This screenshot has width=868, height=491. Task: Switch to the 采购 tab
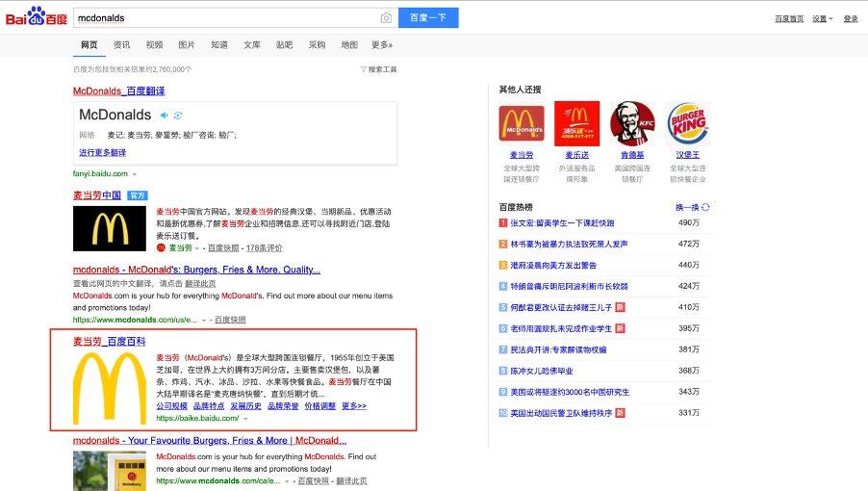pyautogui.click(x=318, y=45)
